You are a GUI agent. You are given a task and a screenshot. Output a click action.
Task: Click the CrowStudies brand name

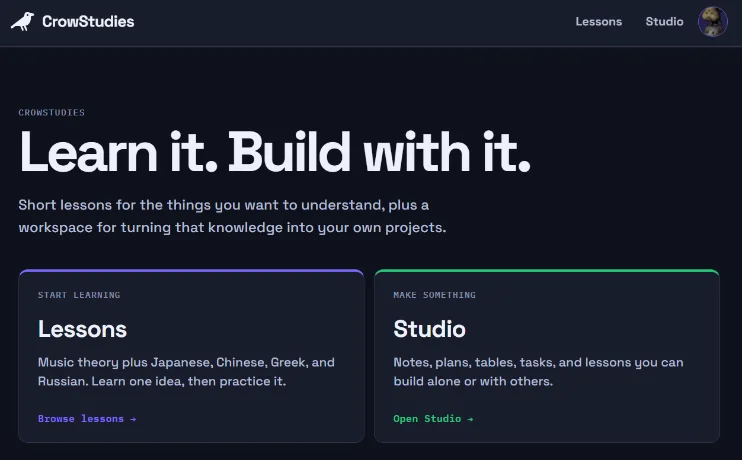point(88,21)
